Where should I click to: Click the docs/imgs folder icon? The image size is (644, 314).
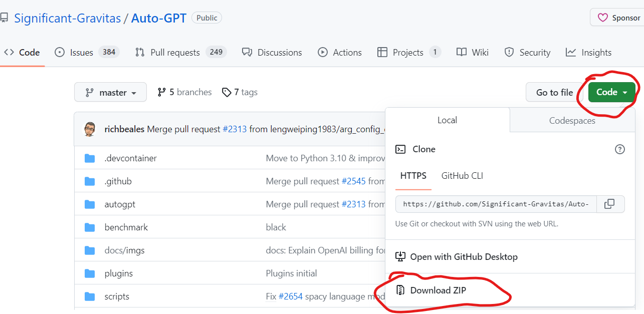coord(90,250)
